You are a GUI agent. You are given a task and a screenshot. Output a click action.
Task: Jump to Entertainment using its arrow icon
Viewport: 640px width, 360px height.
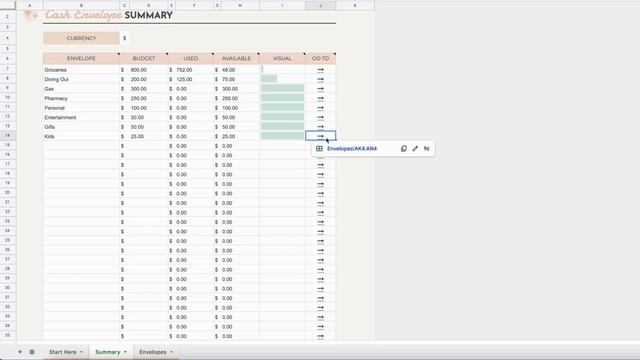[320, 117]
